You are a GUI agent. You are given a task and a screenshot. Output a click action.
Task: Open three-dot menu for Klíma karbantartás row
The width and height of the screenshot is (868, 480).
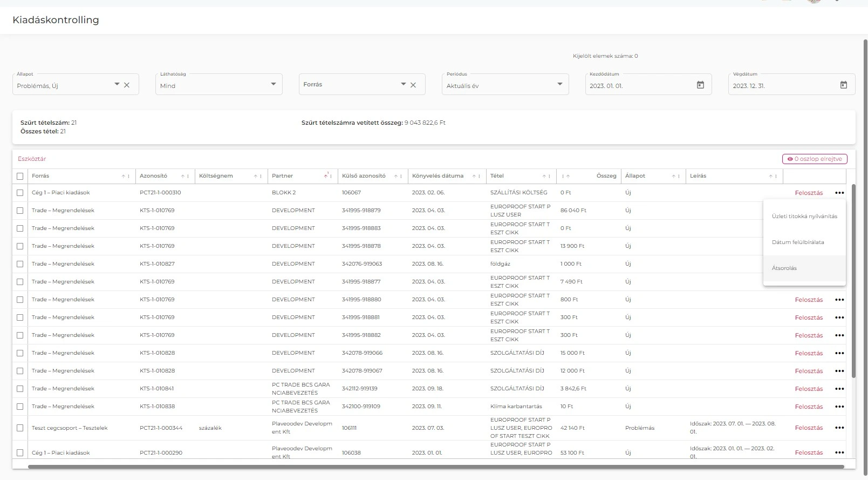tap(839, 407)
